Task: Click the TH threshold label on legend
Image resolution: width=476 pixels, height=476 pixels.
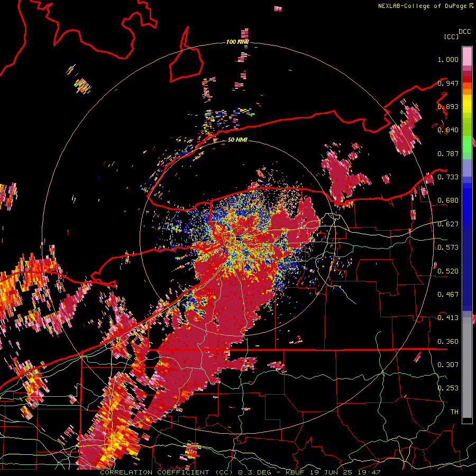Action: 454,412
